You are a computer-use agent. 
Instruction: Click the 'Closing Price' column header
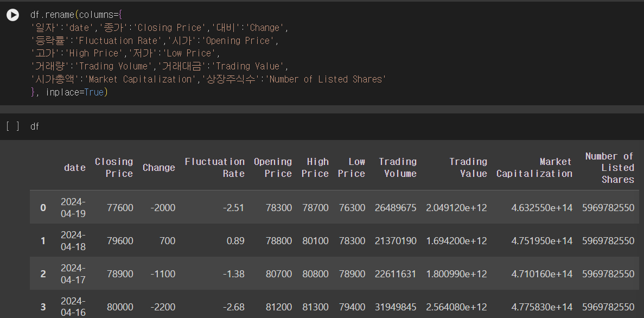[114, 168]
